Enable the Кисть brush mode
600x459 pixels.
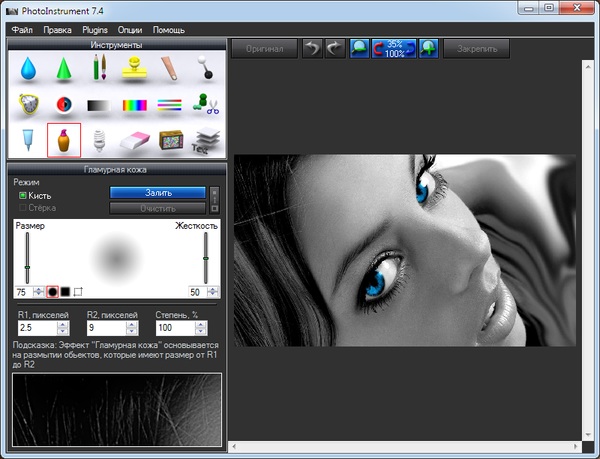click(24, 196)
